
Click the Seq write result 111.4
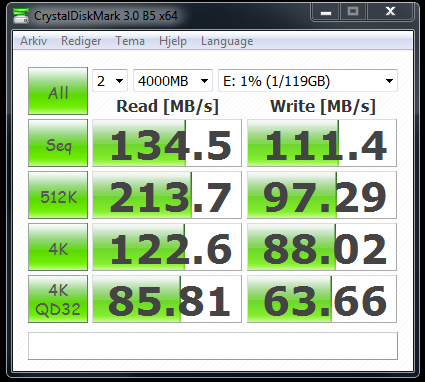(322, 143)
